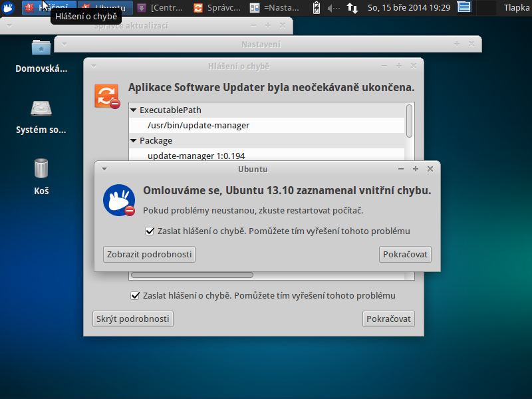Screen dimensions: 532x399
Task: Click the blue window-list icon beside the clock
Action: tap(464, 7)
